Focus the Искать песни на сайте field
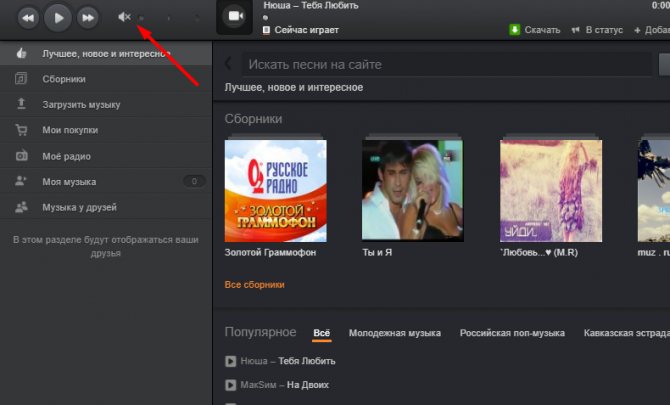The height and width of the screenshot is (405, 670). tap(447, 65)
